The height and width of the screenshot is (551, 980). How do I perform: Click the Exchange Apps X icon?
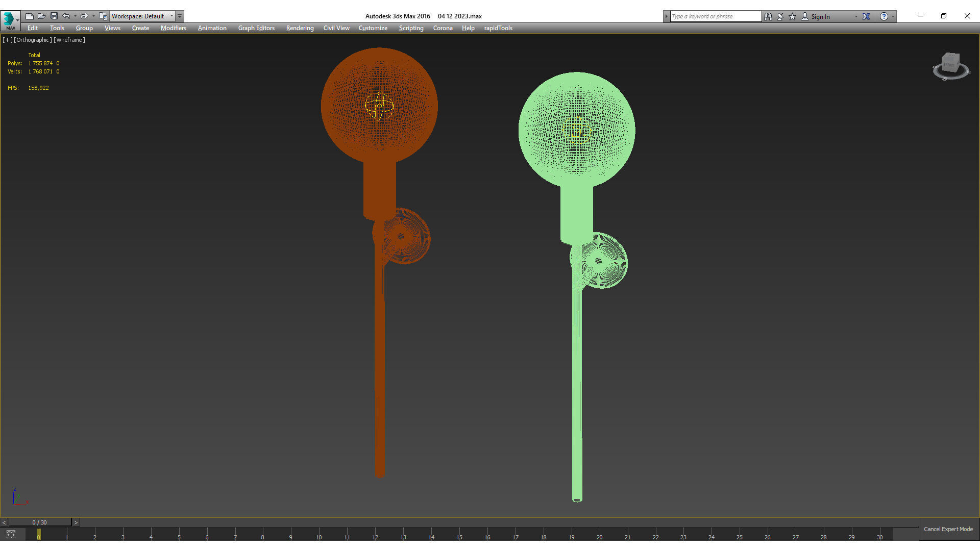(x=866, y=16)
